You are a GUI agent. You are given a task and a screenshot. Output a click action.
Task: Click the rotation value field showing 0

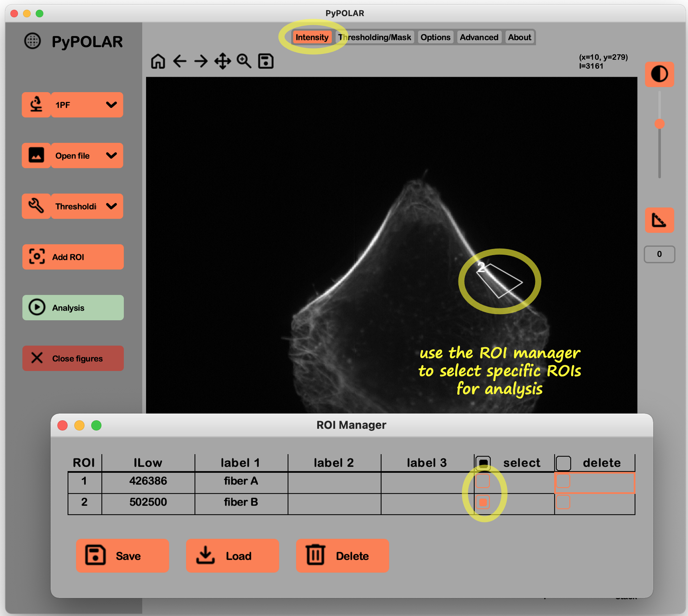click(659, 254)
